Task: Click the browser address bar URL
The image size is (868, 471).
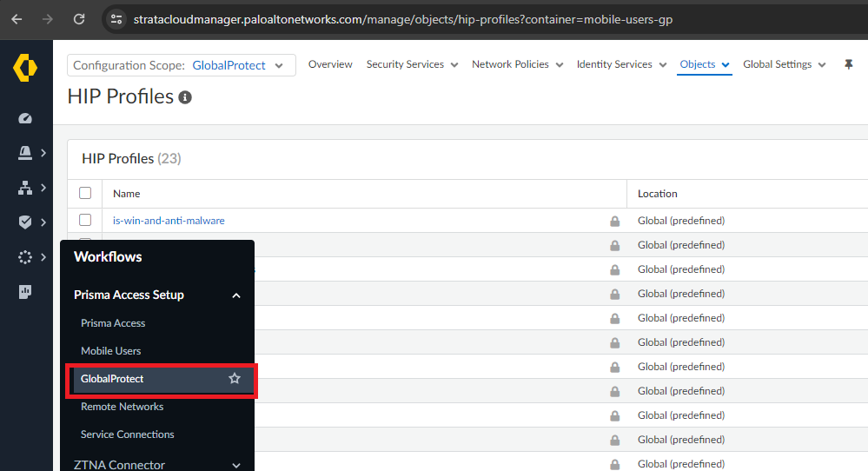Action: click(x=403, y=19)
